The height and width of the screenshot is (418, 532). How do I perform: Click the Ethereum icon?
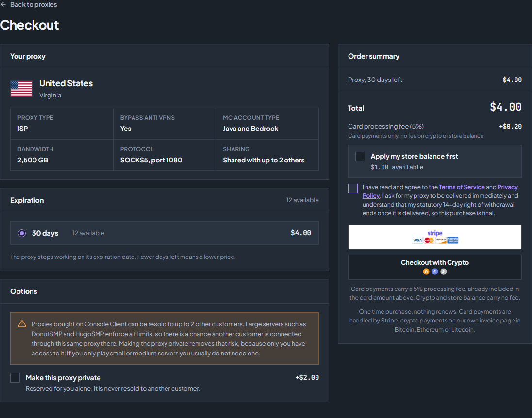[435, 272]
